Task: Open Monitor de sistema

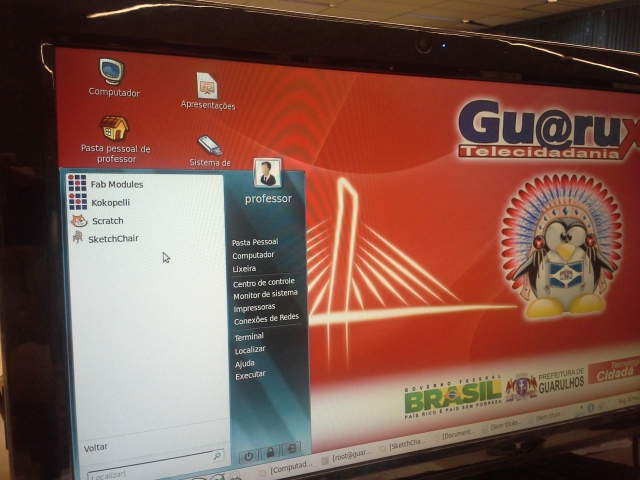Action: pos(265,294)
